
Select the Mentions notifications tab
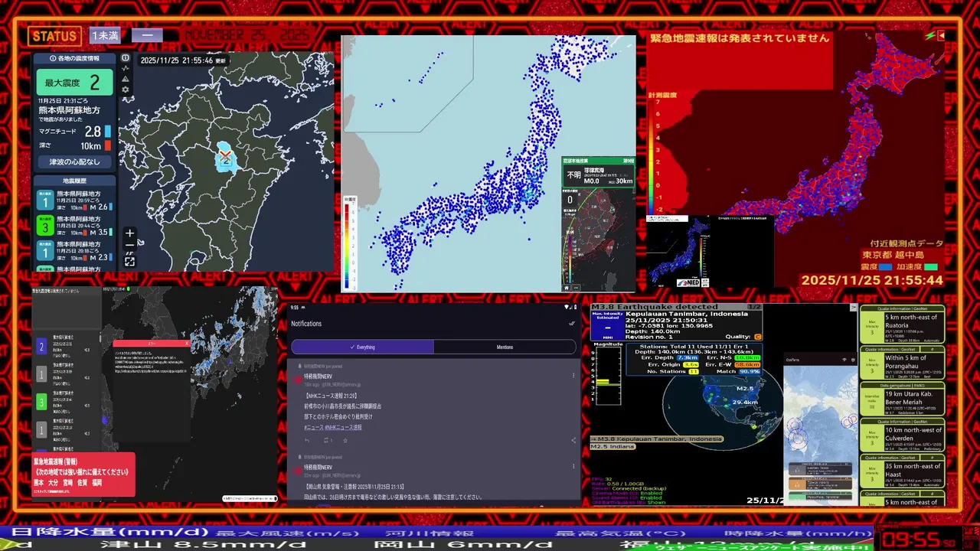coord(505,347)
